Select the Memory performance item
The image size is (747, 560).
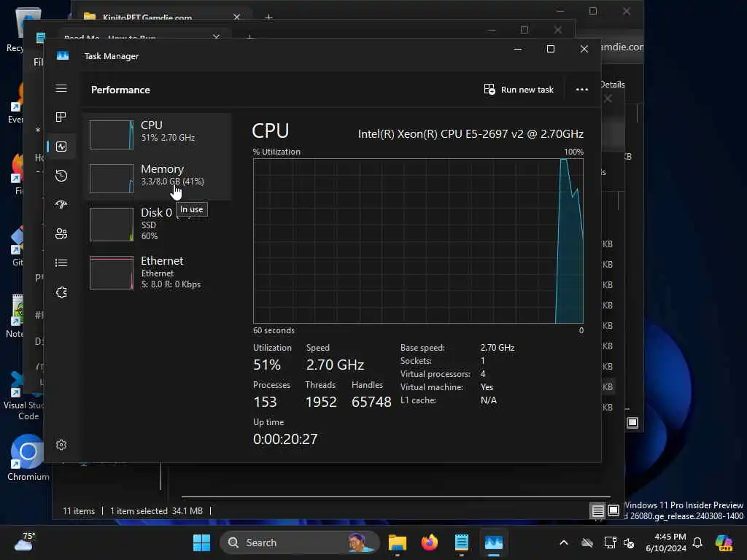coord(158,178)
